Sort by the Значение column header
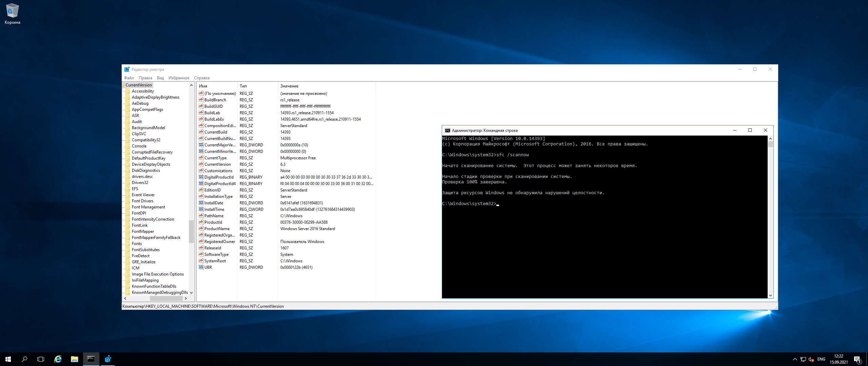This screenshot has width=868, height=366. (327, 86)
